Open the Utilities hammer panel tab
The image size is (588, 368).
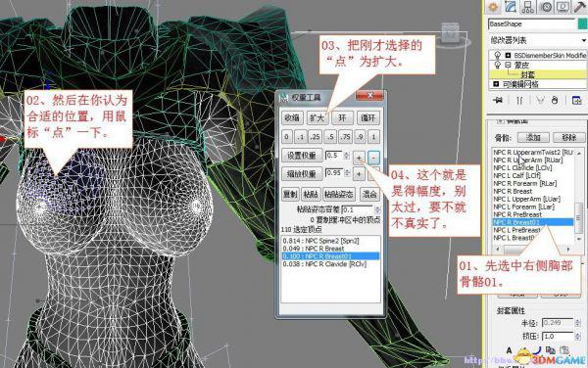(580, 7)
